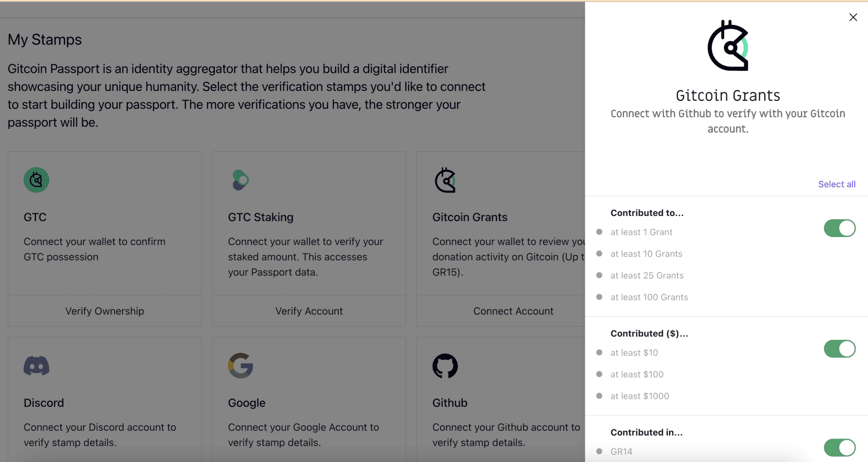Image resolution: width=868 pixels, height=462 pixels.
Task: Close the Gitcoin Grants side panel
Action: [853, 17]
